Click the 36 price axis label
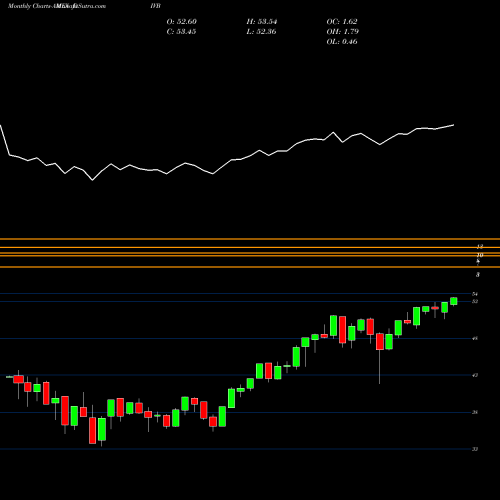The height and width of the screenshot is (500, 500). 475,412
